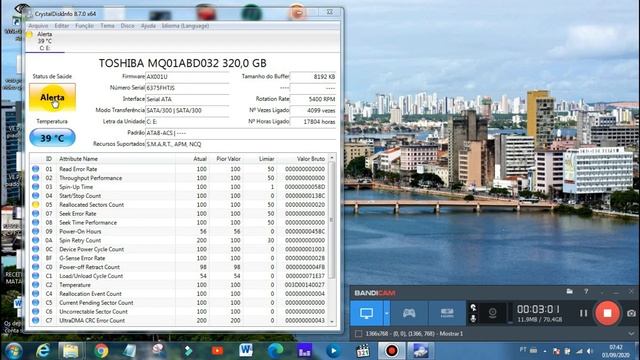
Task: Click the Número Serial field
Action: pyautogui.click(x=187, y=88)
